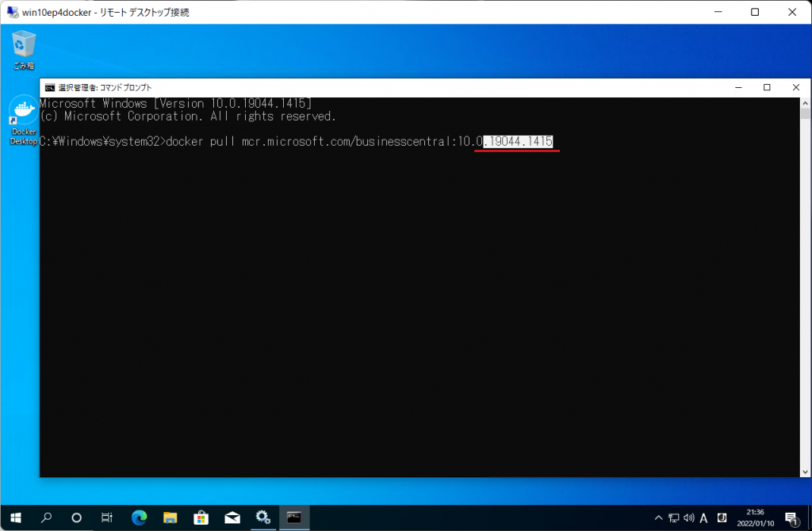Open Settings gear on taskbar
This screenshot has height=531, width=812.
[x=263, y=518]
